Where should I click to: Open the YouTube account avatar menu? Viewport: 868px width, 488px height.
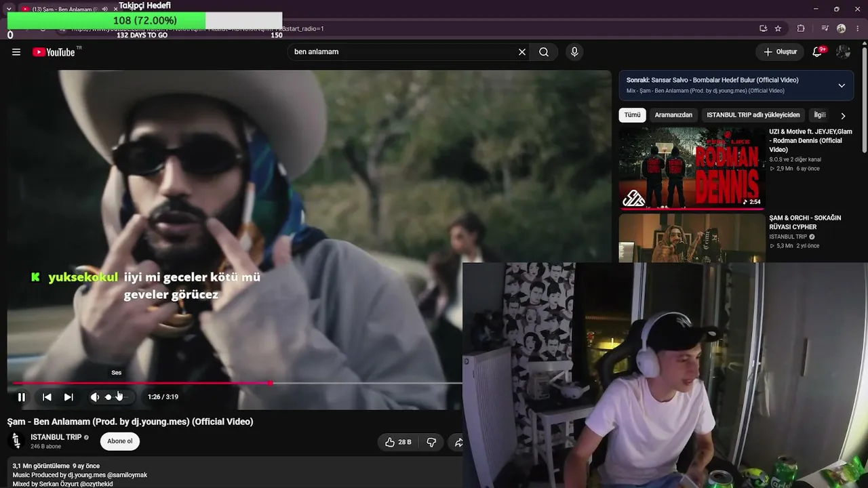[843, 52]
